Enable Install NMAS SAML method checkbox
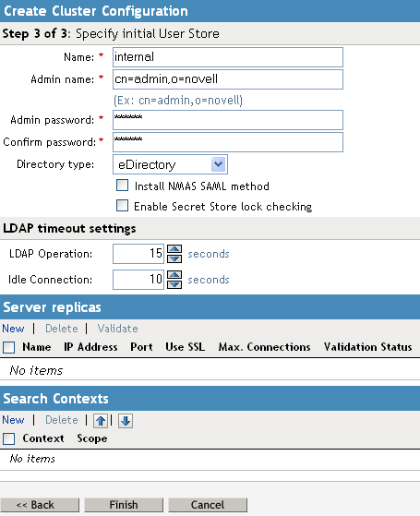 tap(122, 186)
